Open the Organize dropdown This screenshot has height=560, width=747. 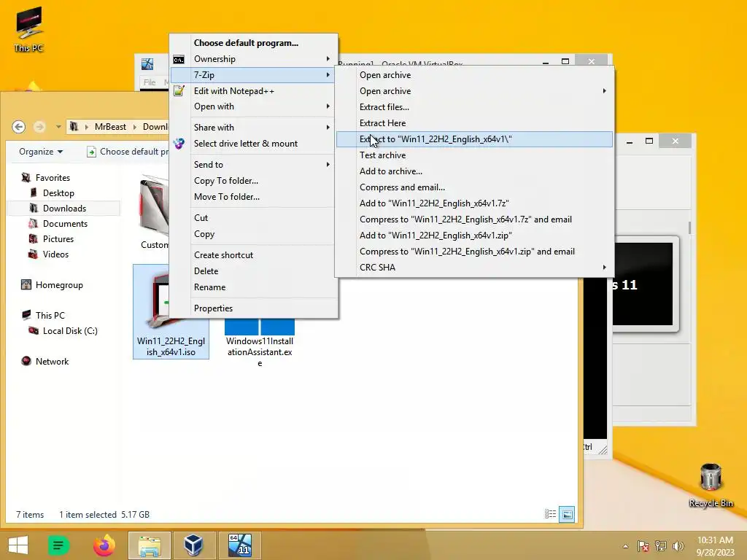[41, 152]
